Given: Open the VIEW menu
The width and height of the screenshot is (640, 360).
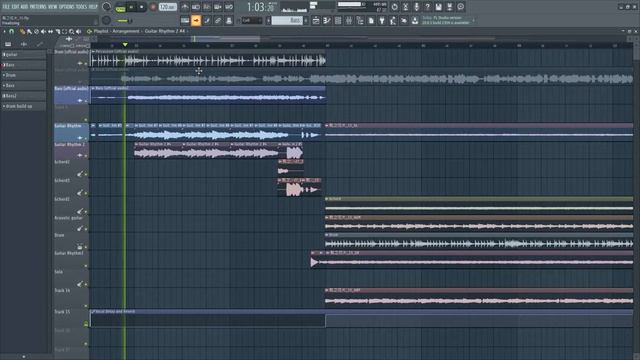Looking at the screenshot, I should (53, 7).
